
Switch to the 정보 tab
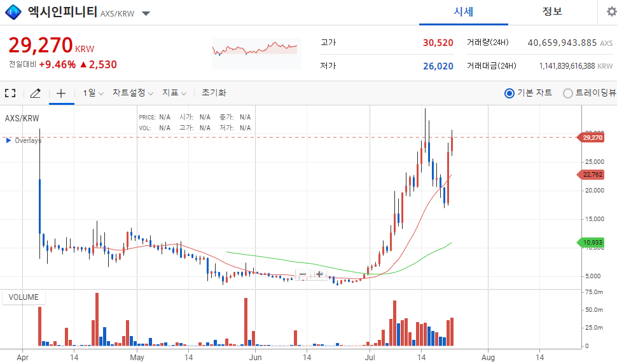[x=552, y=12]
